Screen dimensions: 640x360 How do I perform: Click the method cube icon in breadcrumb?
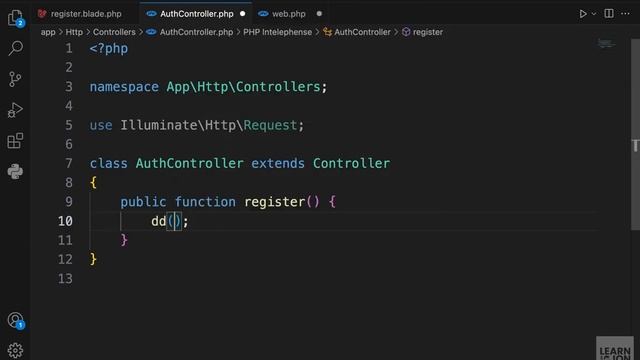(406, 32)
